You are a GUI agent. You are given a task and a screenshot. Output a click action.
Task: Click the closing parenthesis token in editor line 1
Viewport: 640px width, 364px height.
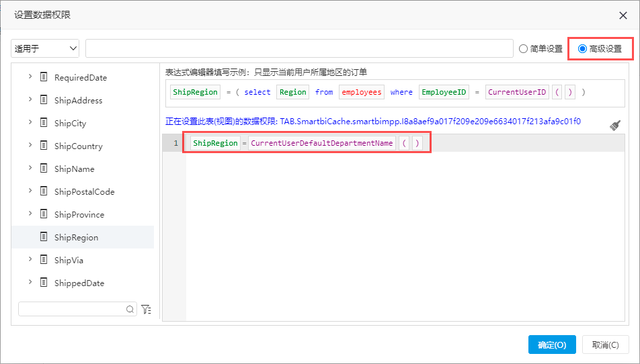click(417, 143)
